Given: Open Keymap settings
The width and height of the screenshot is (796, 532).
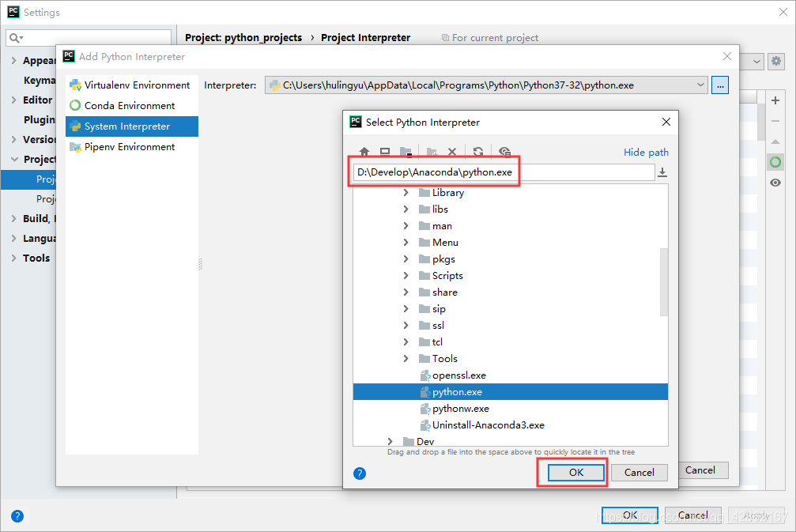Looking at the screenshot, I should pos(39,80).
